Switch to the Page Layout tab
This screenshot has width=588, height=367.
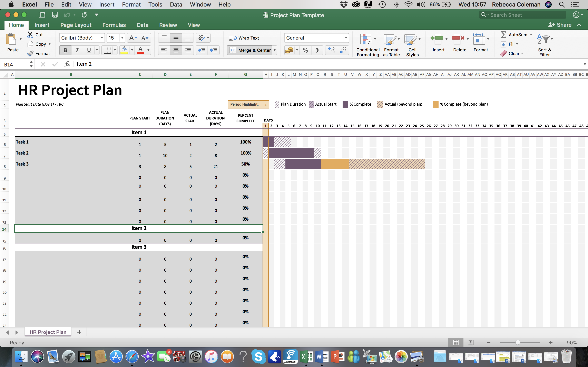tap(76, 25)
